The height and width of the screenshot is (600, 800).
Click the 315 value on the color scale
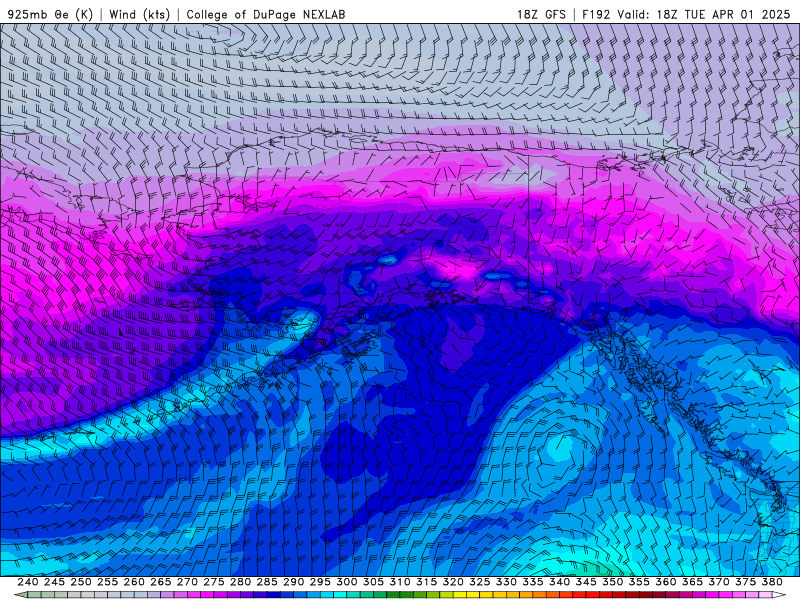click(426, 582)
